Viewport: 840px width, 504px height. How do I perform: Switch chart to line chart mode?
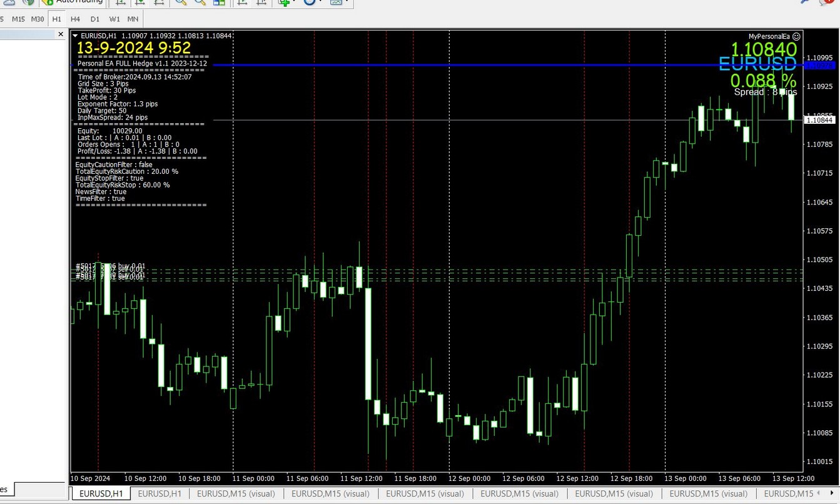[159, 3]
